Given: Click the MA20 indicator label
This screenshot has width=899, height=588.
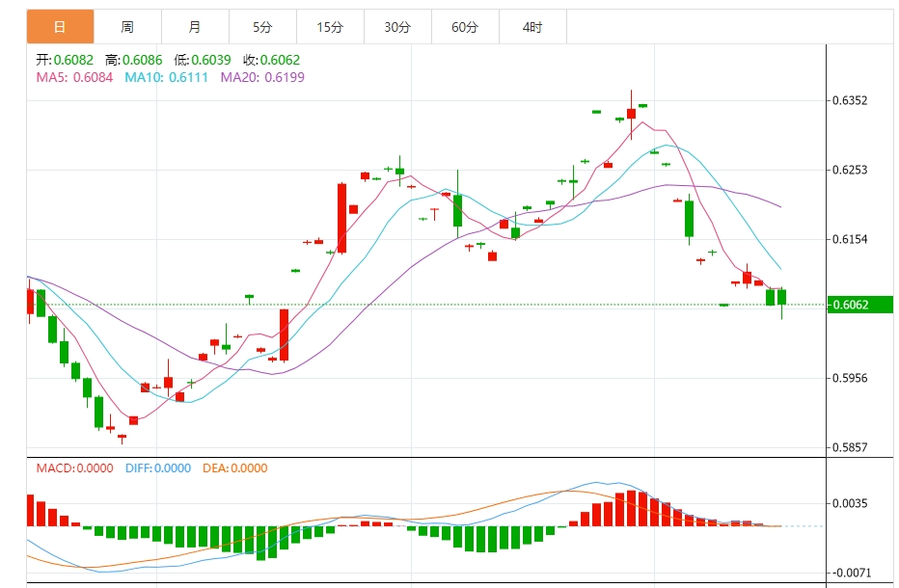Looking at the screenshot, I should point(262,77).
